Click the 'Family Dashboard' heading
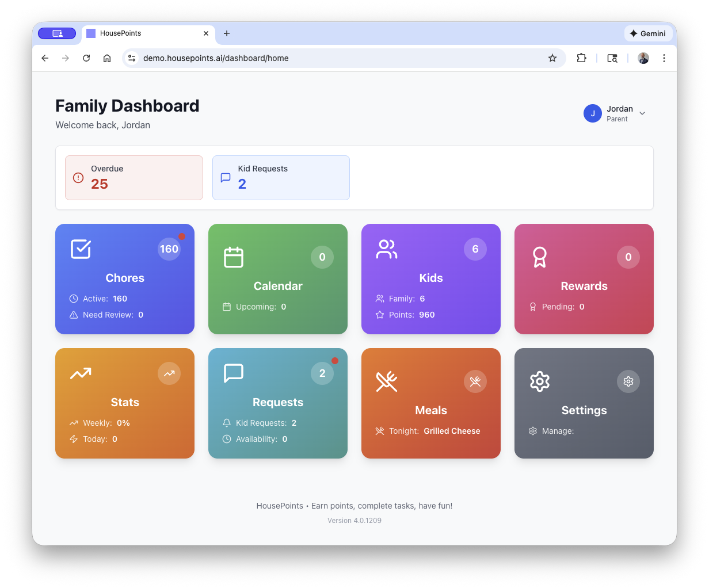 pyautogui.click(x=127, y=106)
